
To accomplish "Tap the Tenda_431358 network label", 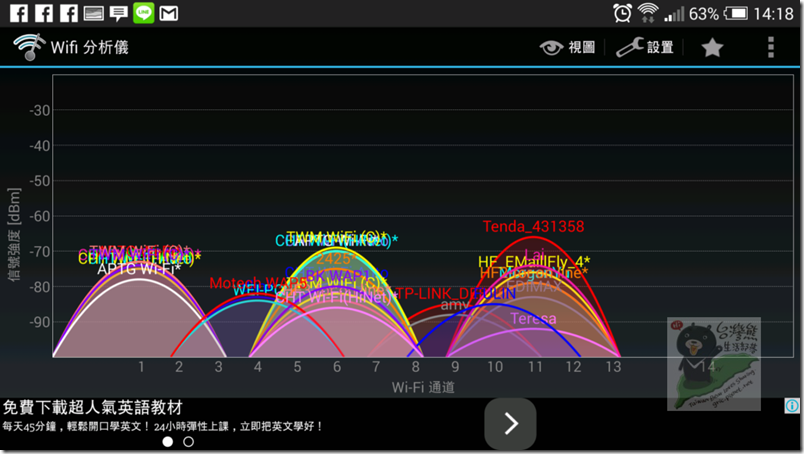I will point(533,226).
